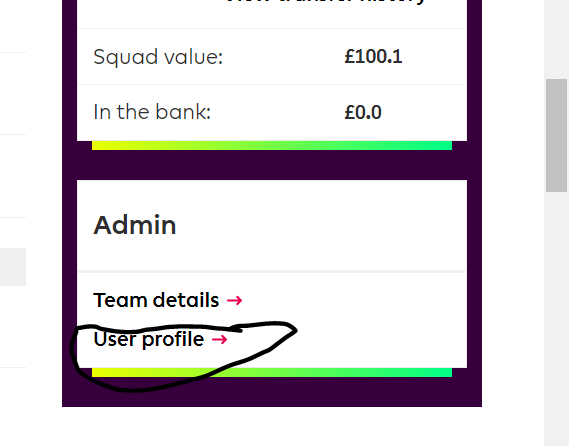Click the vertical scrollbar thumb
569x446 pixels.
point(556,135)
